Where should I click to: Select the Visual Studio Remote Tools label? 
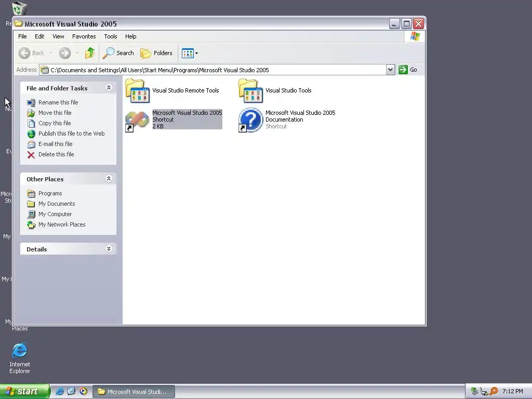point(185,90)
